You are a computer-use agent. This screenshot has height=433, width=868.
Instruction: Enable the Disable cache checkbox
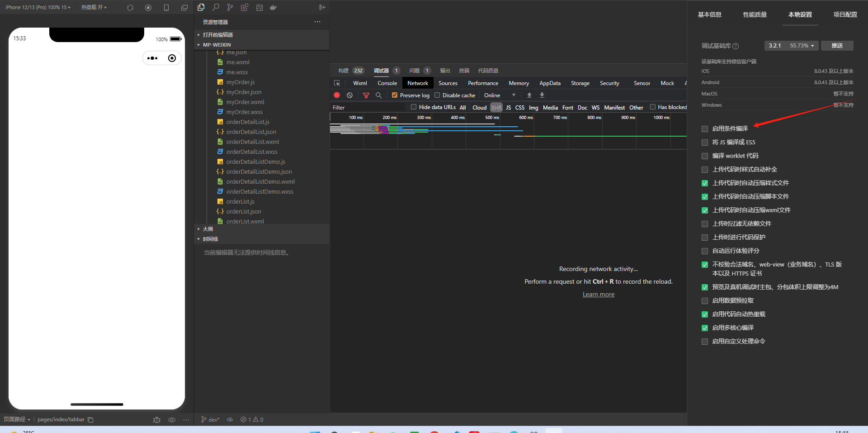coord(437,95)
